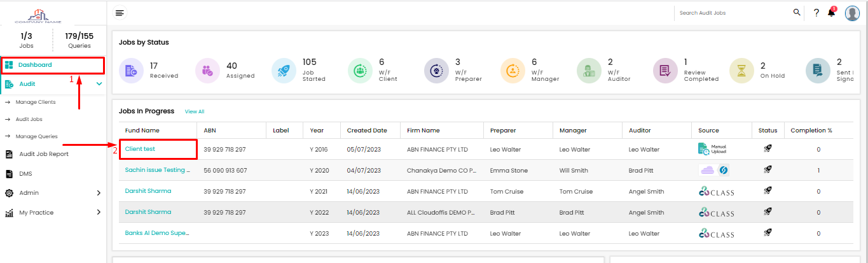Click the W/F Auditor status icon
Image resolution: width=868 pixels, height=263 pixels.
tap(589, 70)
